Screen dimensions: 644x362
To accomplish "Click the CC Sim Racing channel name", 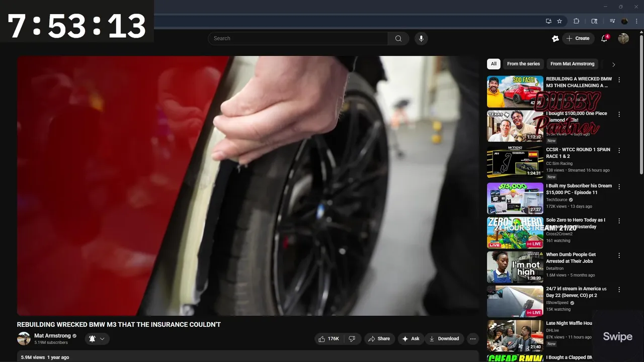I will 559,163.
